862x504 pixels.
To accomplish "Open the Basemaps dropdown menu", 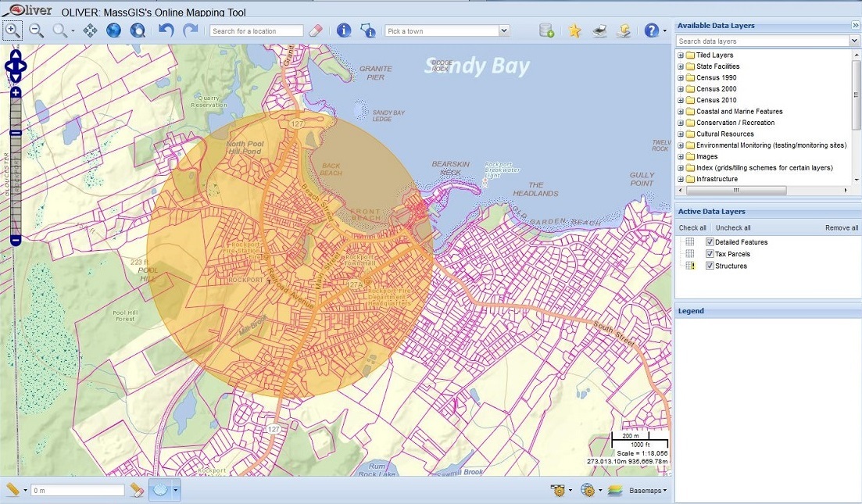I will click(x=649, y=491).
